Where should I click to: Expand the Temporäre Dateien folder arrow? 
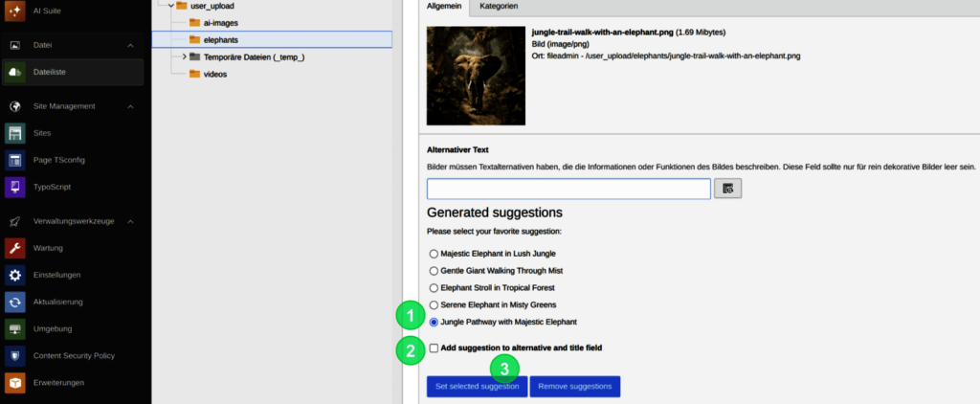click(185, 56)
